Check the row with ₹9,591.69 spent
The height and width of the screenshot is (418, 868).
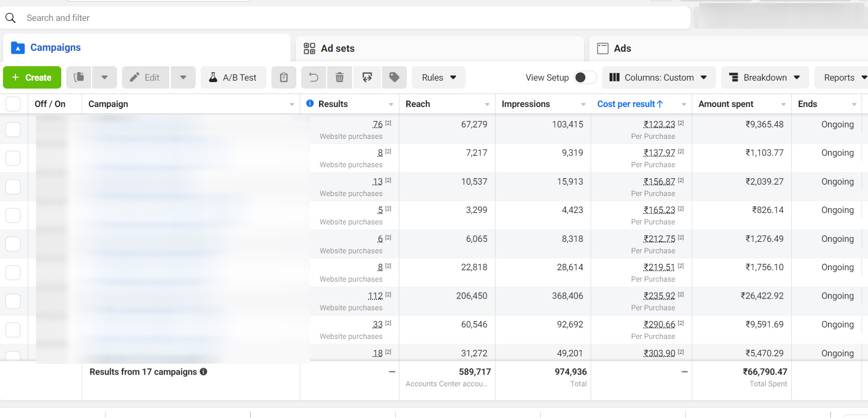point(13,329)
